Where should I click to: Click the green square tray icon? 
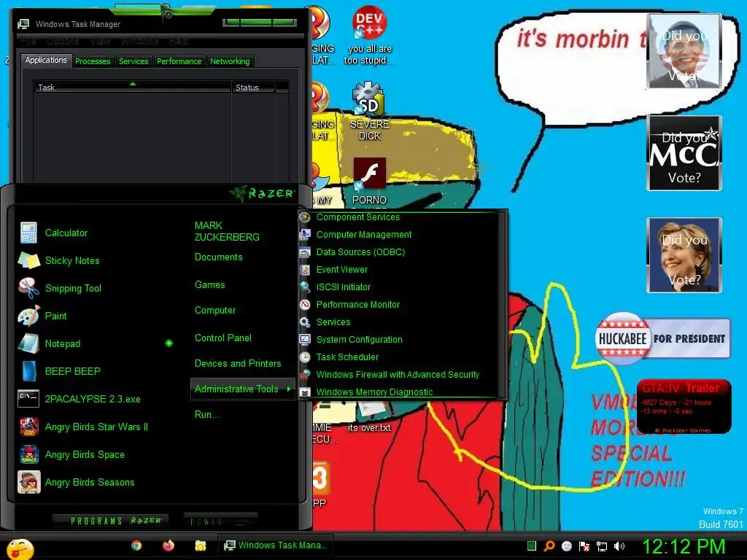[532, 545]
